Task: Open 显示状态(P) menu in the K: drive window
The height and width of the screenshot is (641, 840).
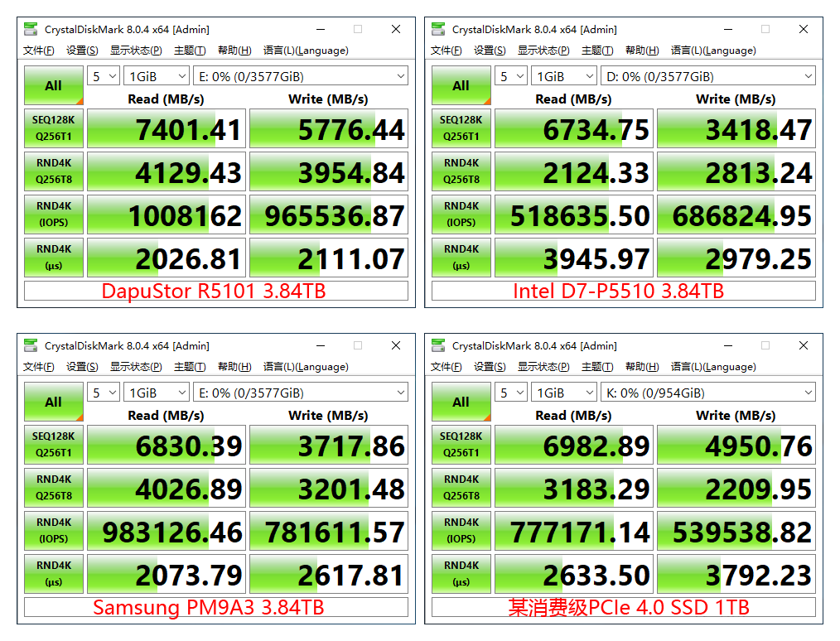Action: click(x=543, y=367)
